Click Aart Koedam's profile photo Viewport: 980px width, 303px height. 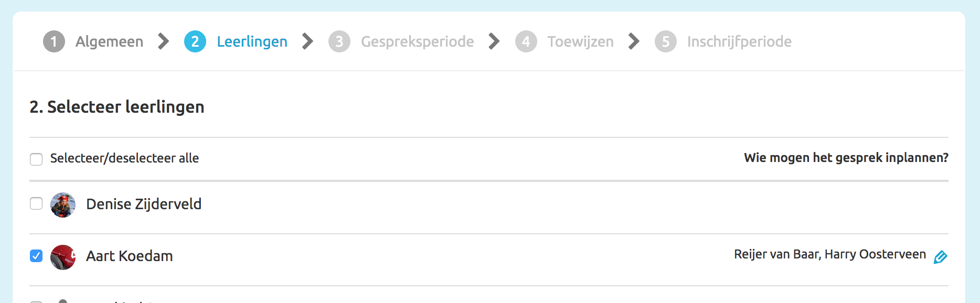tap(63, 257)
